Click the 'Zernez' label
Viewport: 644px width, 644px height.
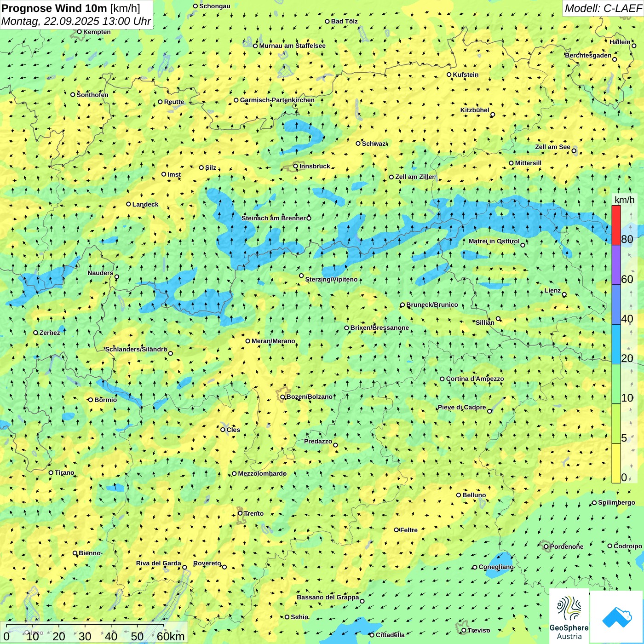pyautogui.click(x=50, y=333)
